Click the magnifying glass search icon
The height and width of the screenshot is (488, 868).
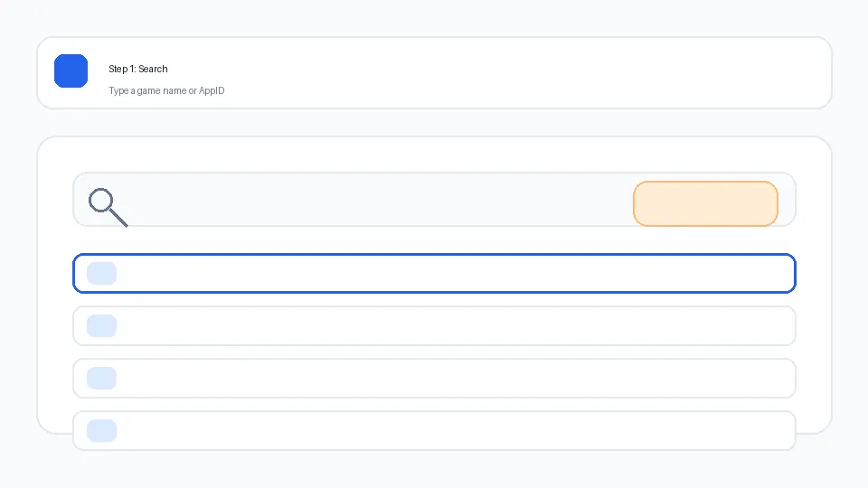pyautogui.click(x=108, y=207)
